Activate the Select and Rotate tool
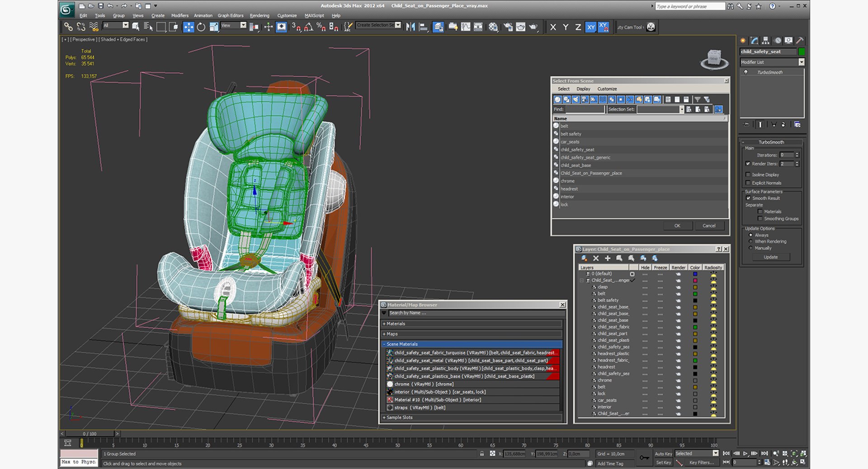This screenshot has width=868, height=469. (201, 27)
